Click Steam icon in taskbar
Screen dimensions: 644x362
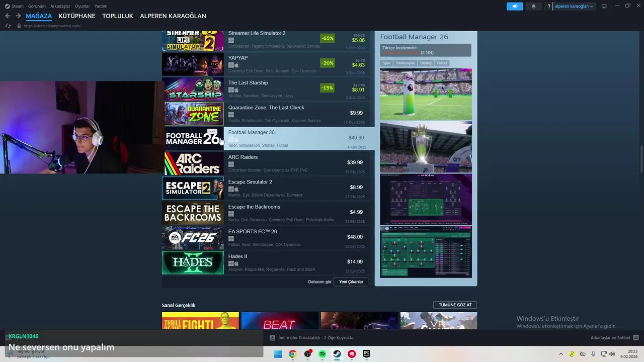(x=337, y=354)
